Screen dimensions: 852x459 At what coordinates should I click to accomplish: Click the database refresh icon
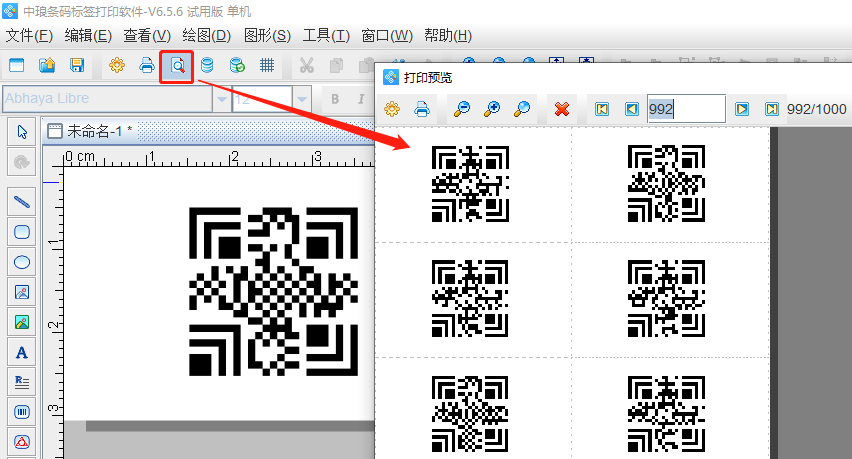(237, 66)
